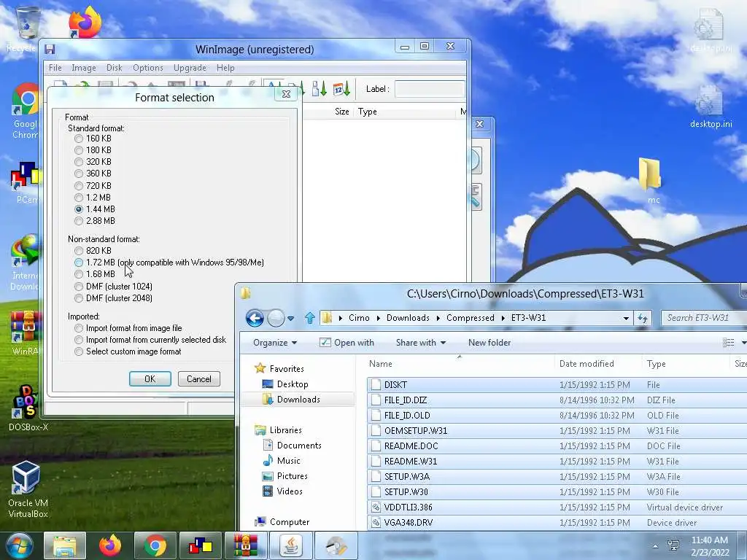747x560 pixels.
Task: Expand the breadcrumb arrow after Cirno
Action: 379,318
